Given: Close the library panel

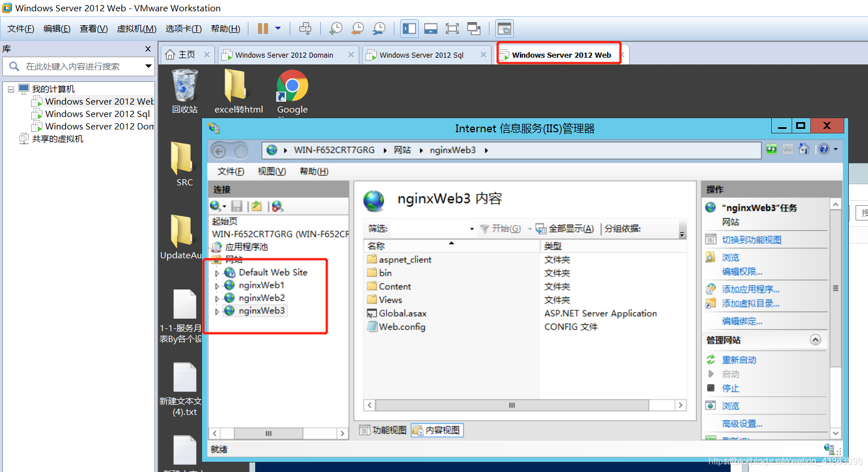Looking at the screenshot, I should point(148,49).
